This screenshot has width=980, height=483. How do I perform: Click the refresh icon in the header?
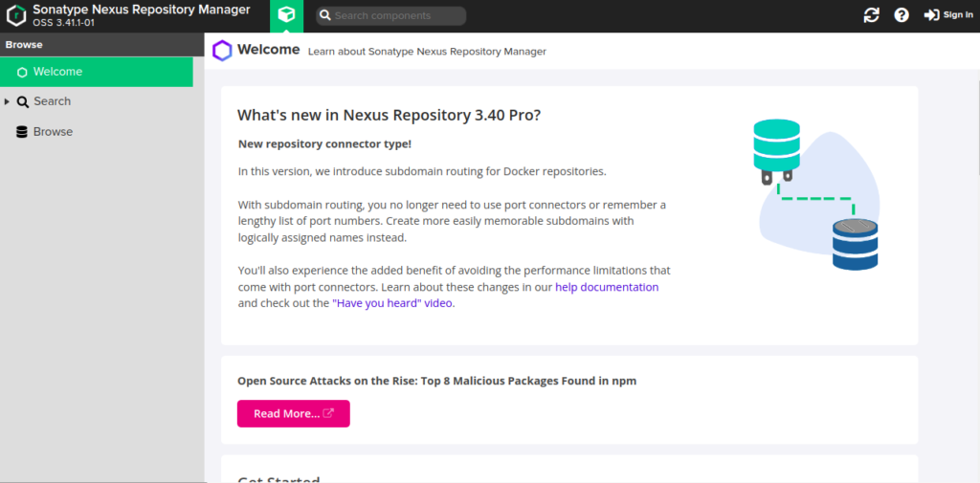871,15
